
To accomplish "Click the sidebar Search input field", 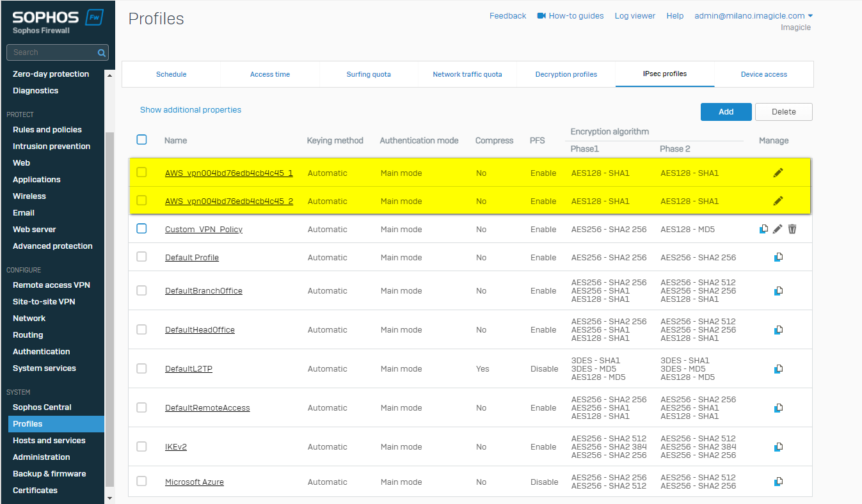I will coord(51,52).
